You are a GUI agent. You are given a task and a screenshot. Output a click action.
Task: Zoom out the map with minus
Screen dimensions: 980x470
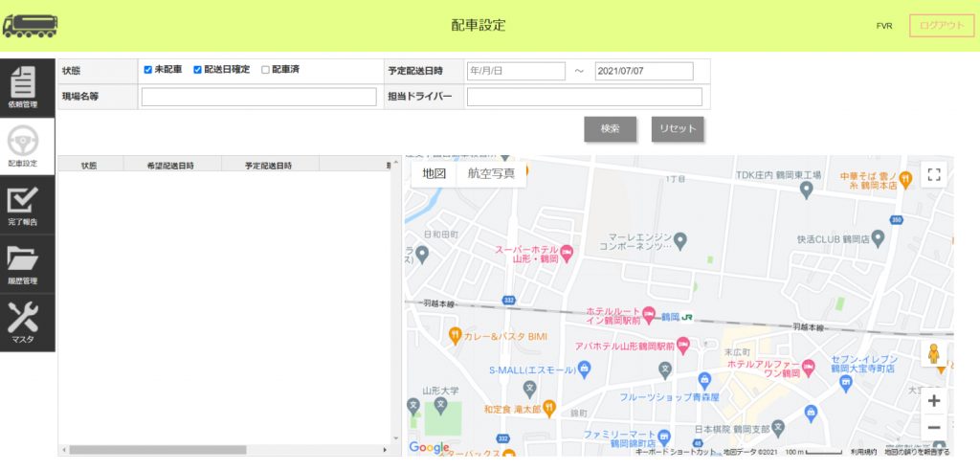[x=934, y=428]
